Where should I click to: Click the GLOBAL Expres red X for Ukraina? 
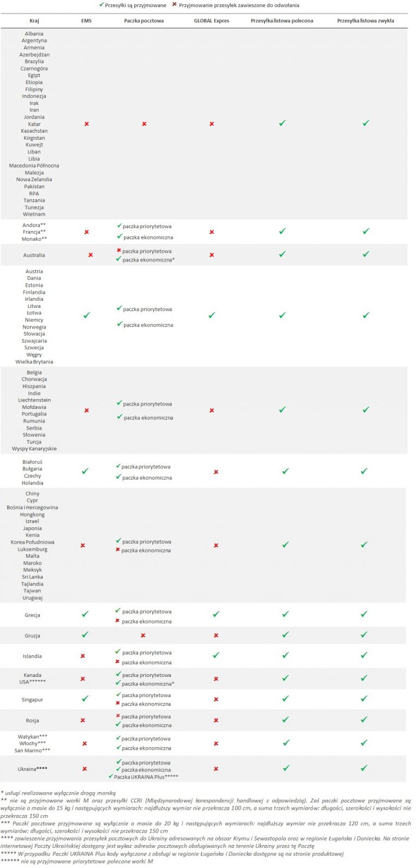[x=216, y=769]
